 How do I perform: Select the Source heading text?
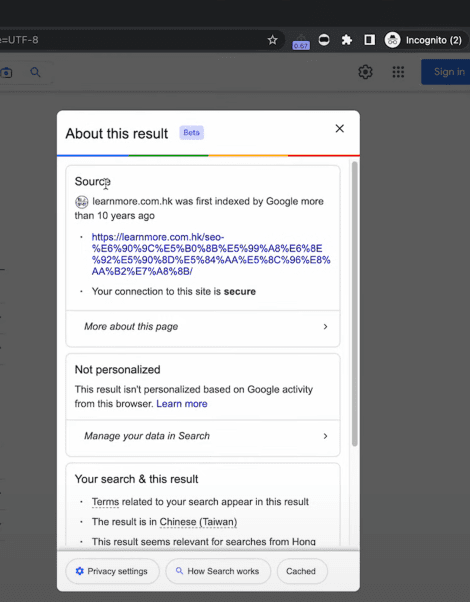pos(92,181)
